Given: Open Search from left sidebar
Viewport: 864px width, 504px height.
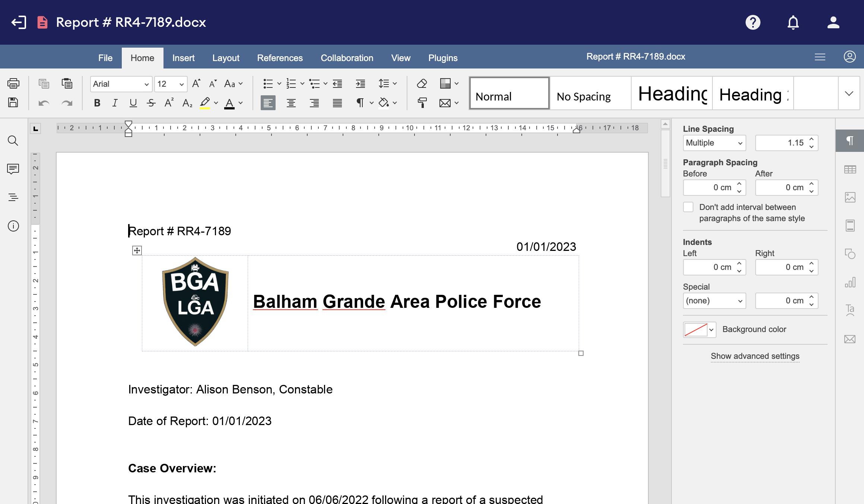Looking at the screenshot, I should point(13,141).
